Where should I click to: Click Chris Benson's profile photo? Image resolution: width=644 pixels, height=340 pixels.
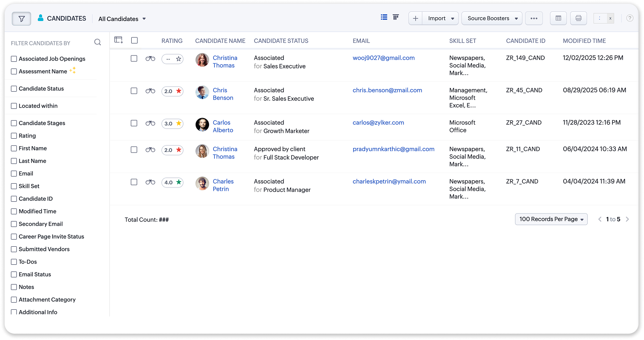(202, 92)
